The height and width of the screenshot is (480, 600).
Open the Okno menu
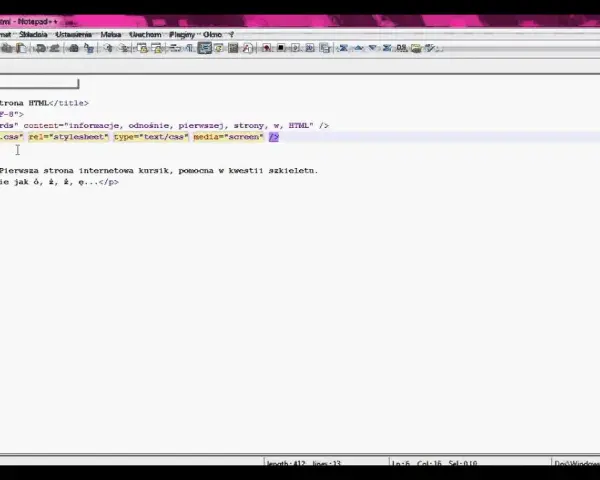point(212,34)
